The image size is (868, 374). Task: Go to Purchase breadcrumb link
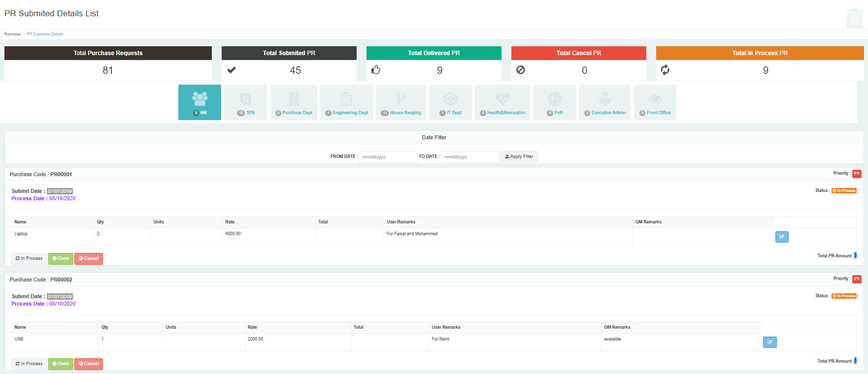tap(13, 34)
